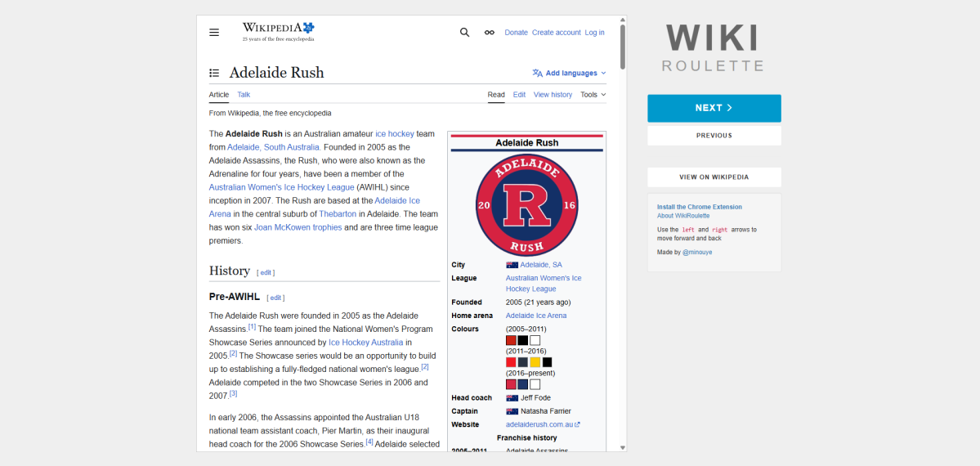Click edit beside the Pre-AWIHL heading

[275, 298]
